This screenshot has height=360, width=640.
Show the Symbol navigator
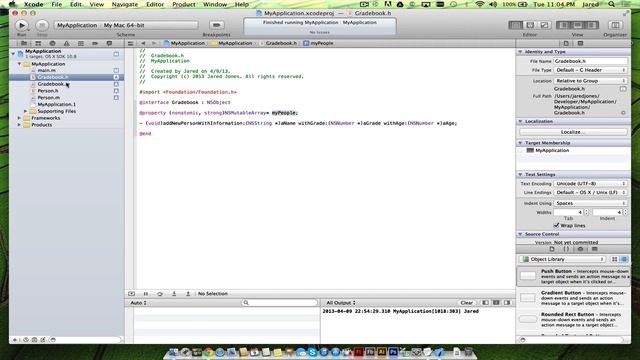pos(38,43)
